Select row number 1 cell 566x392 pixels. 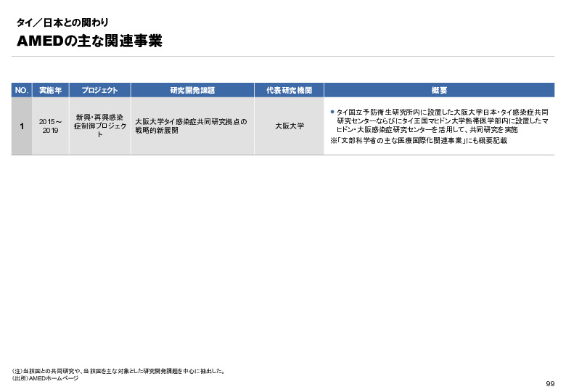click(x=22, y=126)
